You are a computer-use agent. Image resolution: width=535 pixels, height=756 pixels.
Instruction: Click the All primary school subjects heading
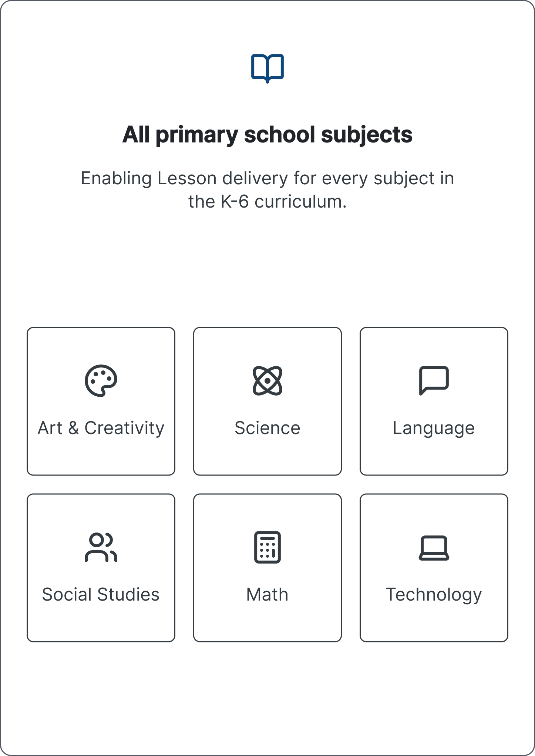267,135
